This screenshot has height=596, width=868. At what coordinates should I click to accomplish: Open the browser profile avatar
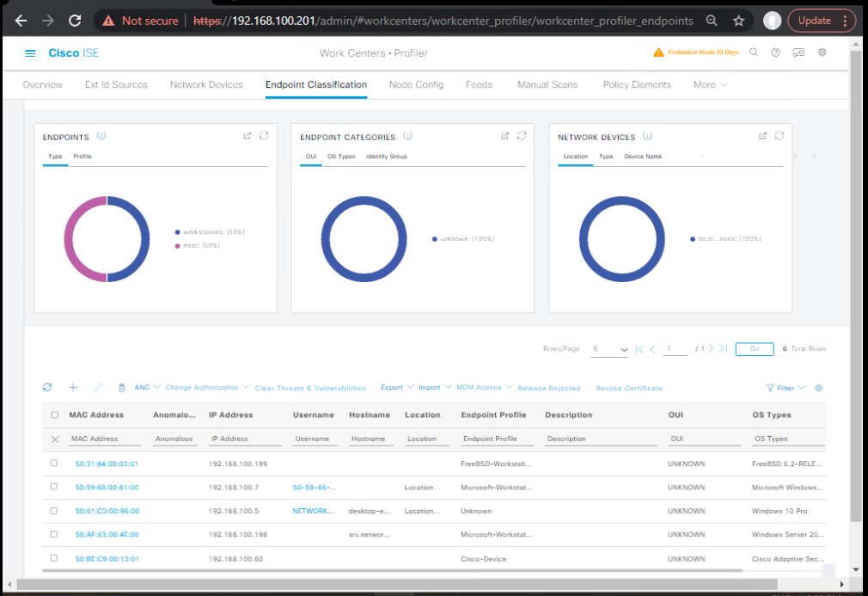click(772, 21)
